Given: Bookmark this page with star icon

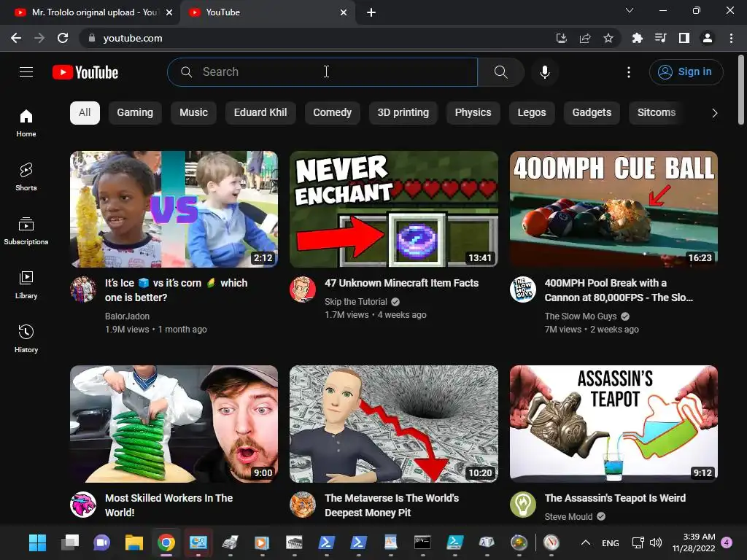Looking at the screenshot, I should 608,38.
